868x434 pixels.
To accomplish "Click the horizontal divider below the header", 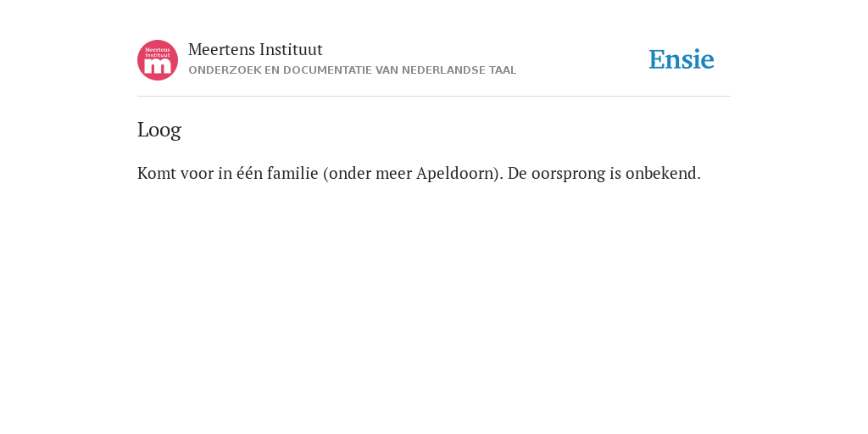I will (434, 97).
